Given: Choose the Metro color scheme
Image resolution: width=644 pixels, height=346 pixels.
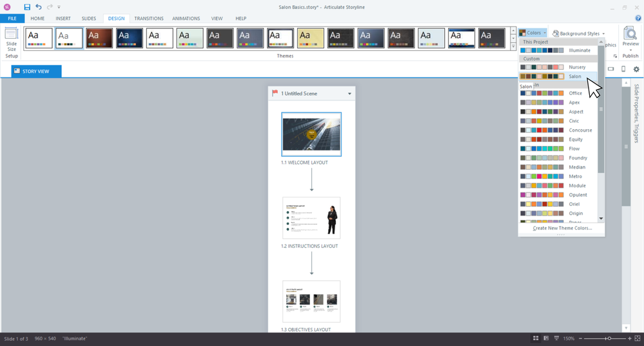Looking at the screenshot, I should click(558, 176).
